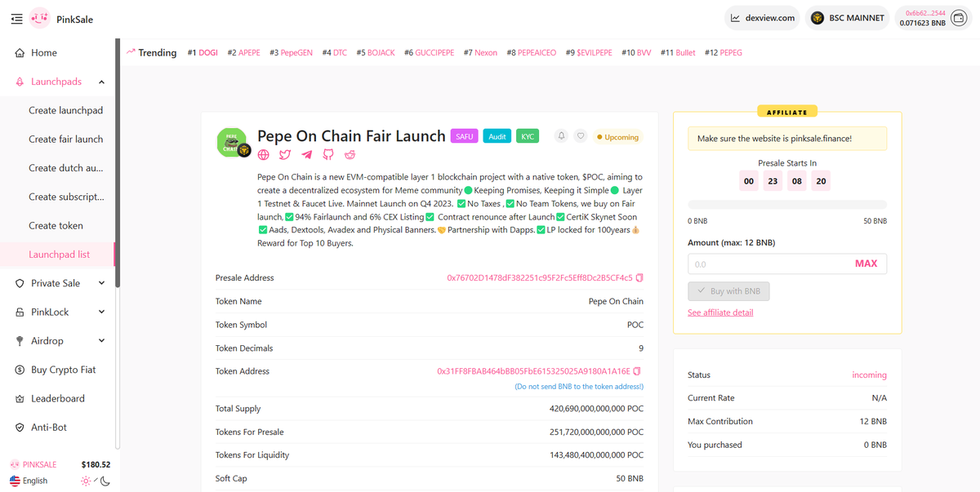Open the PinkSale logo home link
Image resolution: width=980 pixels, height=492 pixels.
coord(61,19)
